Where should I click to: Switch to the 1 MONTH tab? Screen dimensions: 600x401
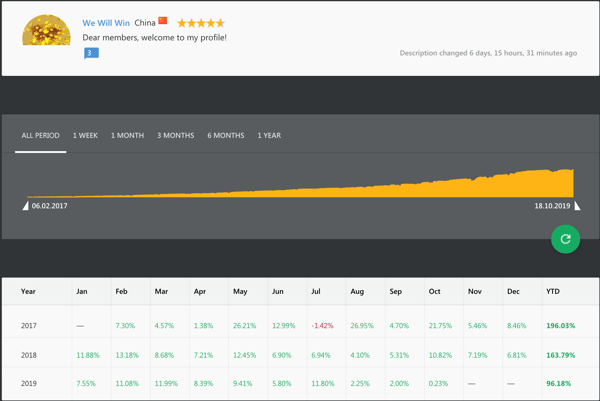tap(127, 135)
